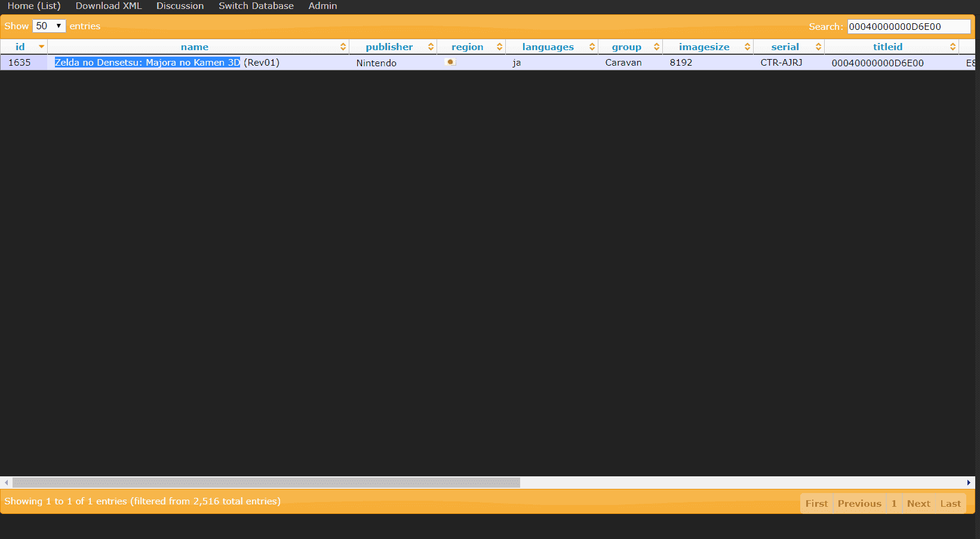Click the id sort arrow icon
This screenshot has width=980, height=539.
tap(41, 47)
